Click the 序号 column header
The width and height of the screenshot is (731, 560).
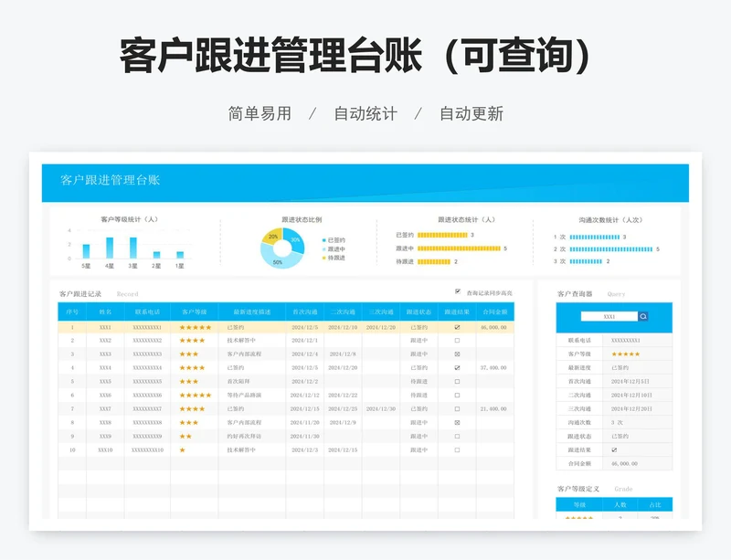click(x=72, y=312)
